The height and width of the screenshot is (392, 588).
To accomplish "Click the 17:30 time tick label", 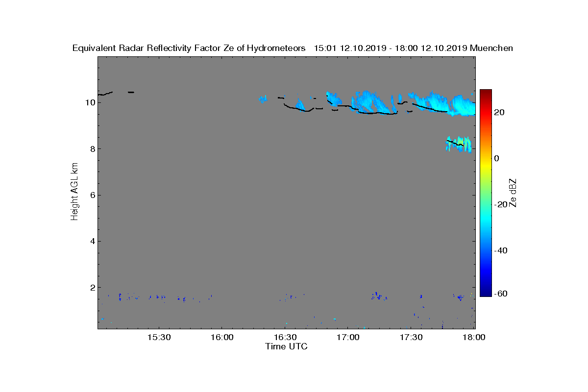I will tap(412, 338).
